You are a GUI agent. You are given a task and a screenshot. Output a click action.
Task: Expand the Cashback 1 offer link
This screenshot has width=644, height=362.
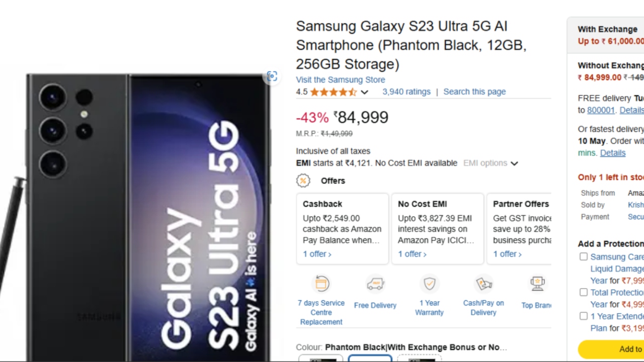click(x=317, y=254)
